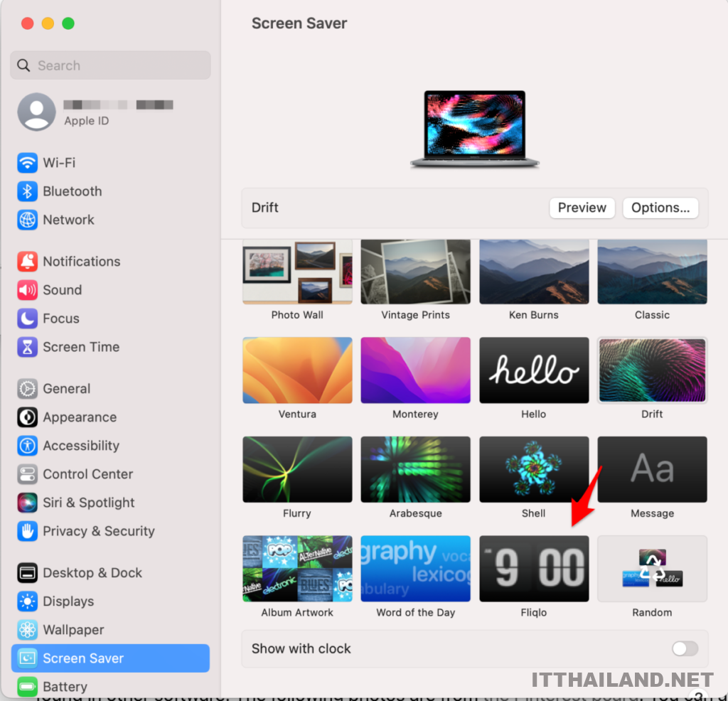
Task: Choose the Arabesque screen saver
Action: (x=415, y=469)
